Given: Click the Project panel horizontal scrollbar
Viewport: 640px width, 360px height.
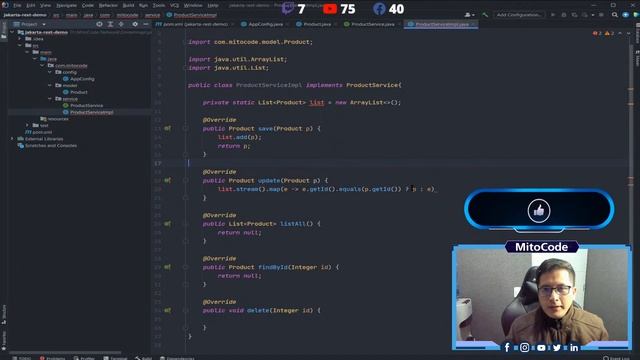Looking at the screenshot, I should pos(65,352).
